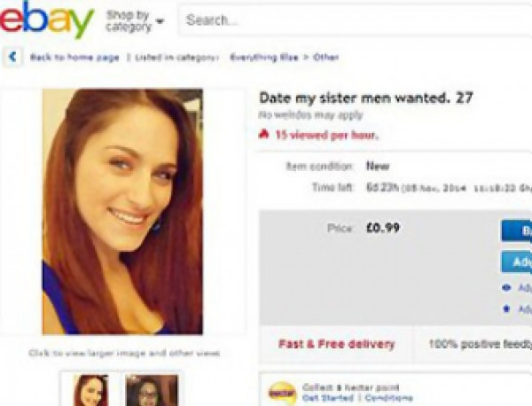Click the eye icon to watch item
Viewport: 532px width, 406px height.
click(x=506, y=287)
